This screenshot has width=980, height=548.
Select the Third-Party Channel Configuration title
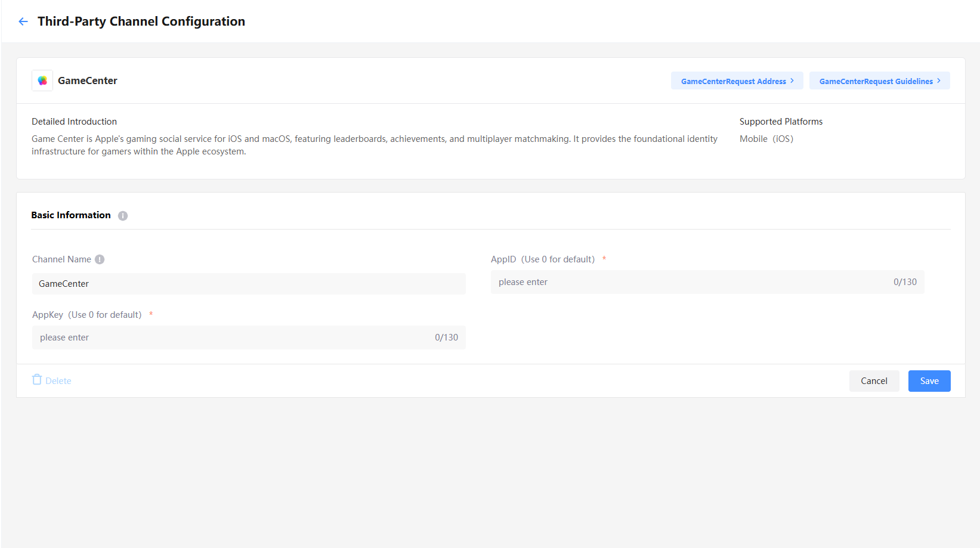[x=141, y=21]
